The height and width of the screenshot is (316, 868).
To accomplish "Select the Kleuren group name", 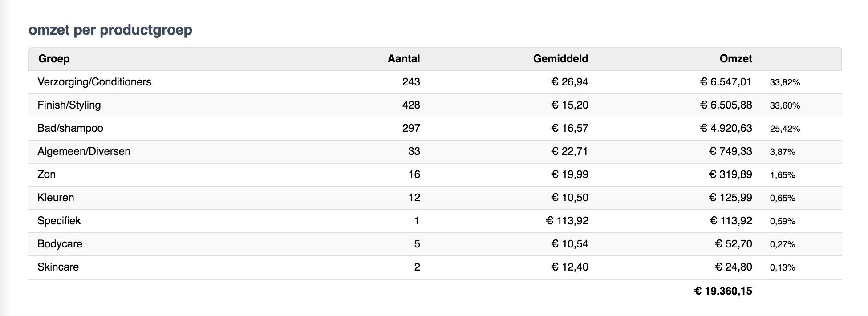I will pyautogui.click(x=56, y=198).
